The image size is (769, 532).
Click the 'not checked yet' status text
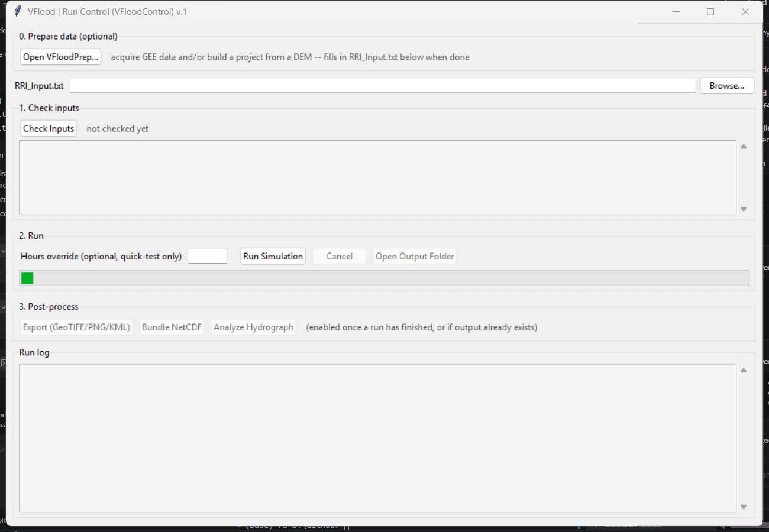click(118, 129)
